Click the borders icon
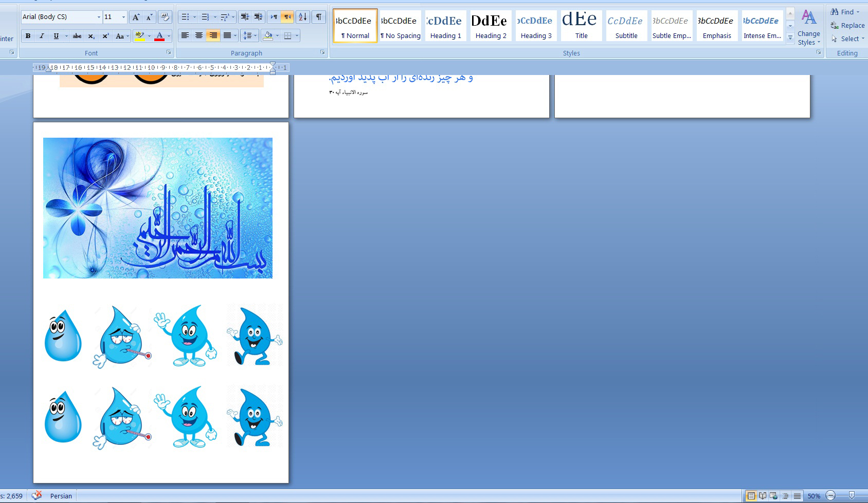 click(x=287, y=36)
